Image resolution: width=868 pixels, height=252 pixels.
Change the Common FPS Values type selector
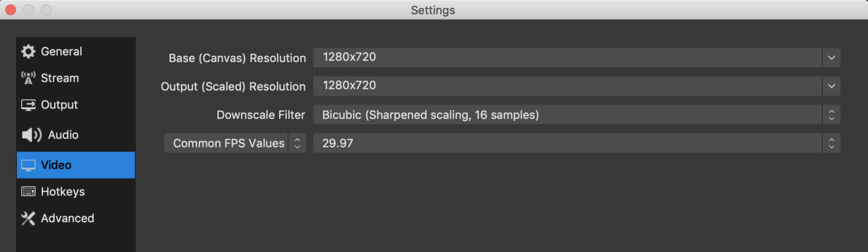coord(235,143)
